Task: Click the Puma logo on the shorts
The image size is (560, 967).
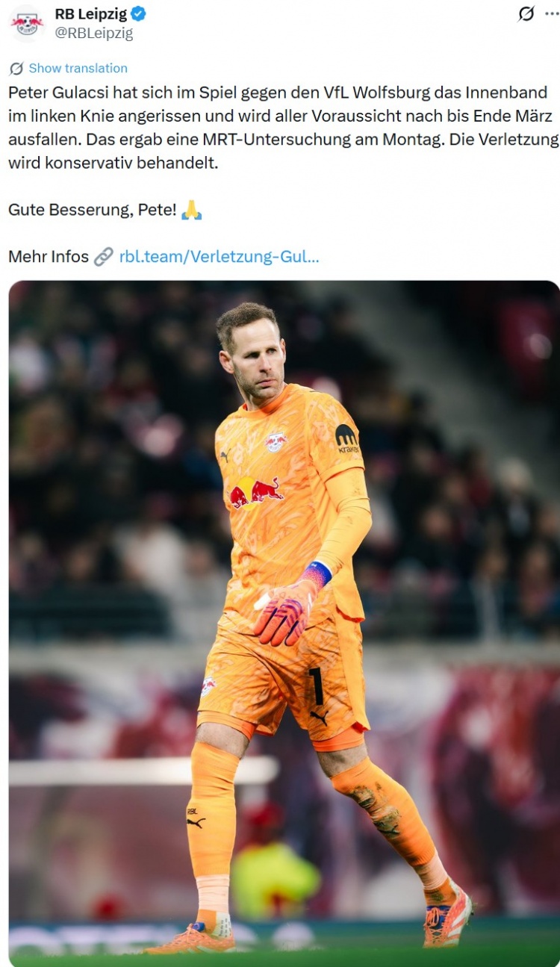Action: click(320, 717)
